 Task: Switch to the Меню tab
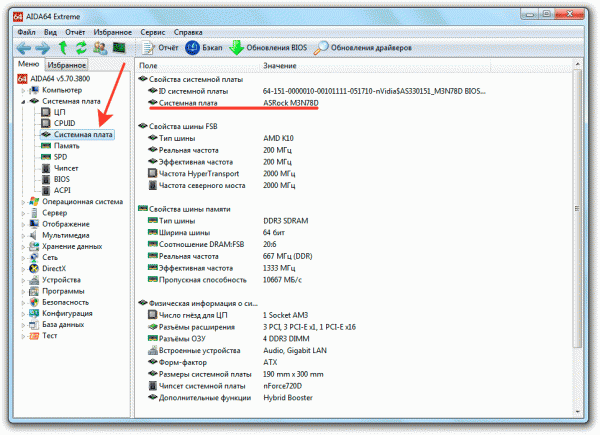pos(29,64)
